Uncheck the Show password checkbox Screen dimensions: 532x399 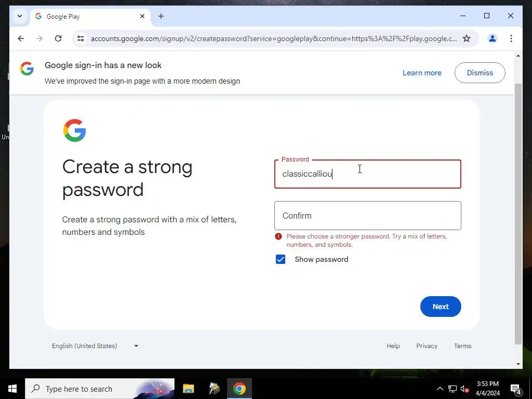[280, 260]
